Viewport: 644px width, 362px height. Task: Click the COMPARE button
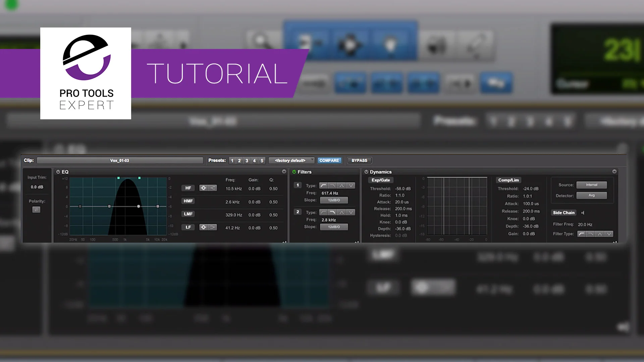[x=329, y=161]
